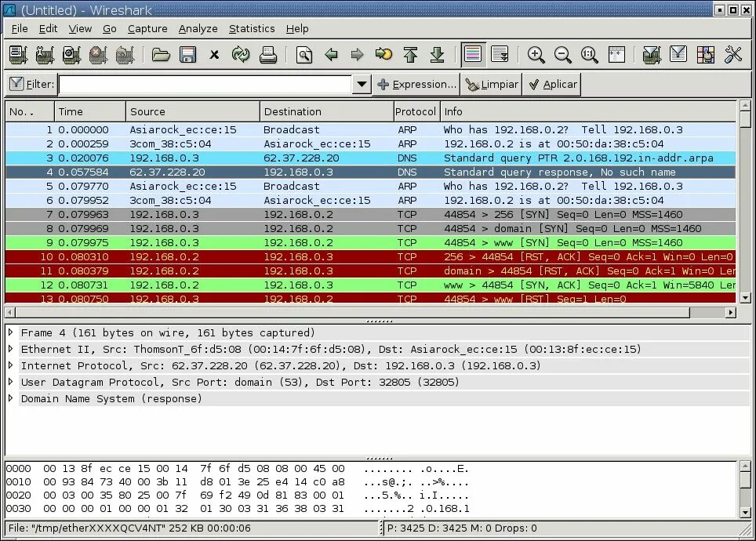This screenshot has width=756, height=541.
Task: Click the resize all columns icon
Action: coord(616,54)
